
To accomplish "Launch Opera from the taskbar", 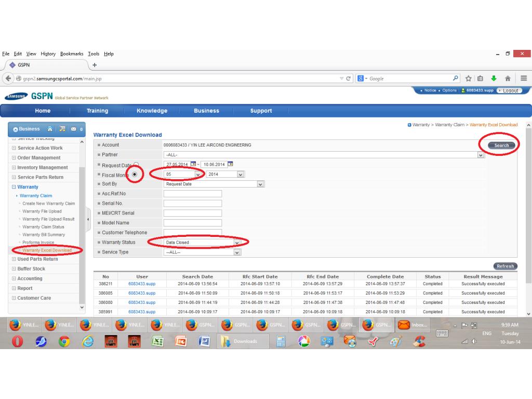I will 17,341.
